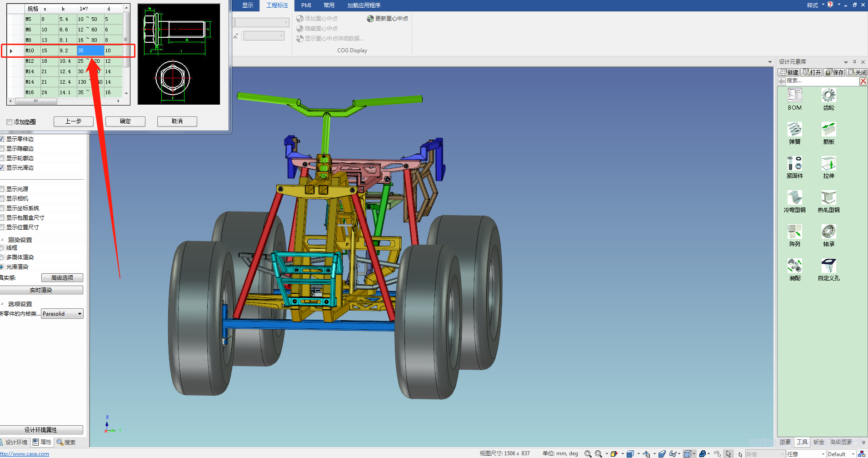Switch to the 常用 ribbon tab
Screen dimensions: 868x458
(329, 5)
